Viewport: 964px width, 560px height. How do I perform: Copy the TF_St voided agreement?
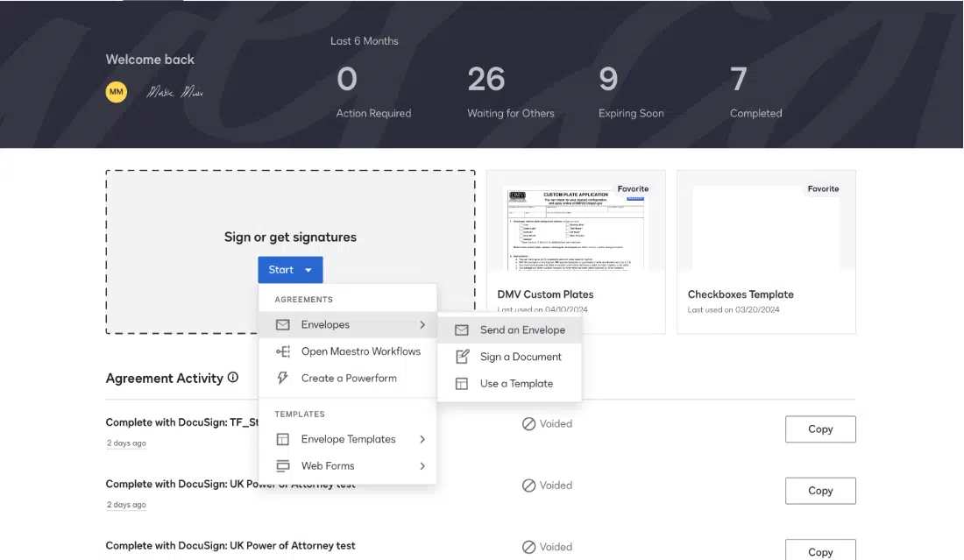click(x=819, y=429)
